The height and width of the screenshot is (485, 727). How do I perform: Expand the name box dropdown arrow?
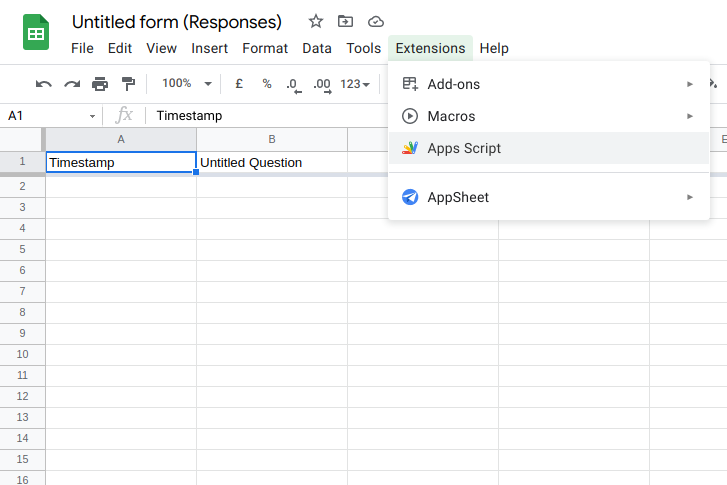point(93,116)
